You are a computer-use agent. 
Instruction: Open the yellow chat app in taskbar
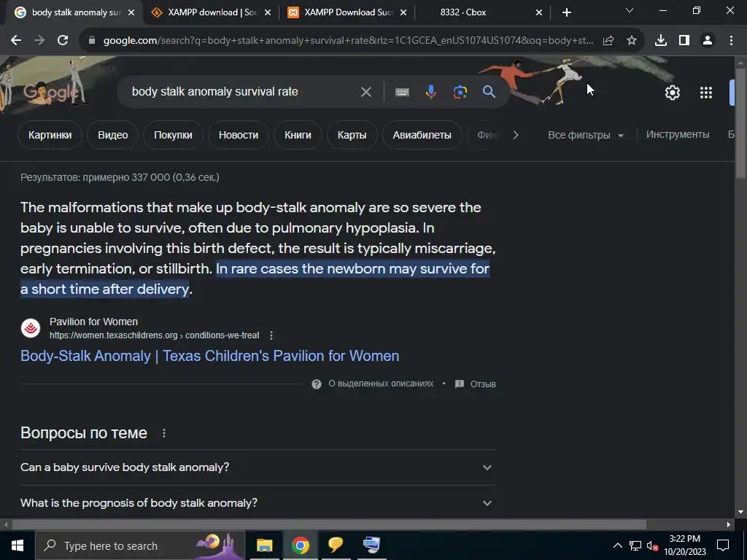(x=336, y=545)
